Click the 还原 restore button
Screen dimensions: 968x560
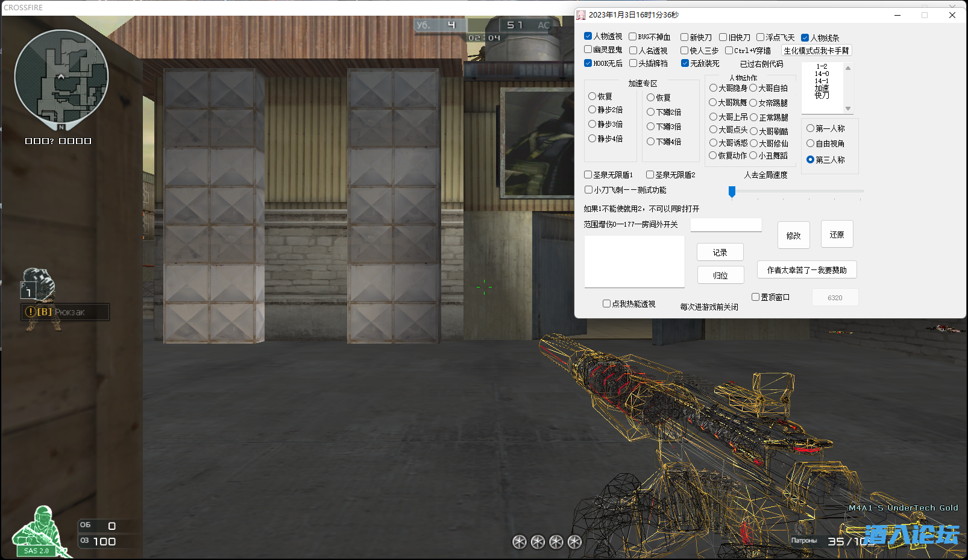click(837, 234)
